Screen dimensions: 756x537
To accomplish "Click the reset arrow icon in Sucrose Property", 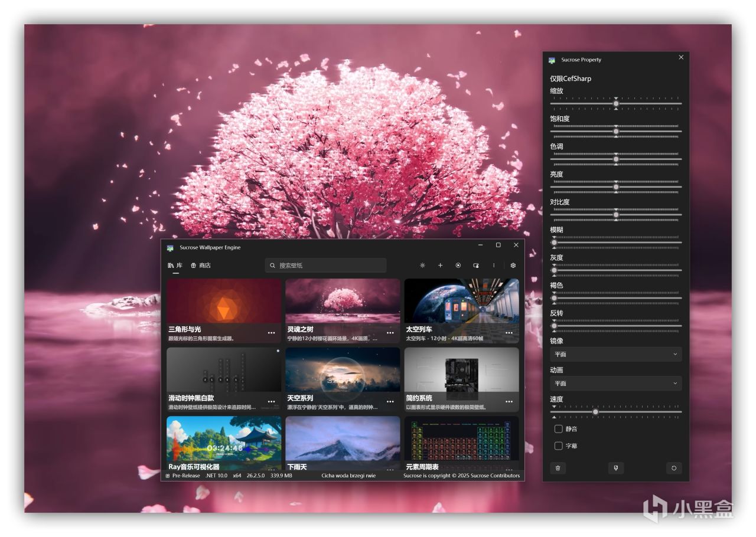I will coord(674,468).
